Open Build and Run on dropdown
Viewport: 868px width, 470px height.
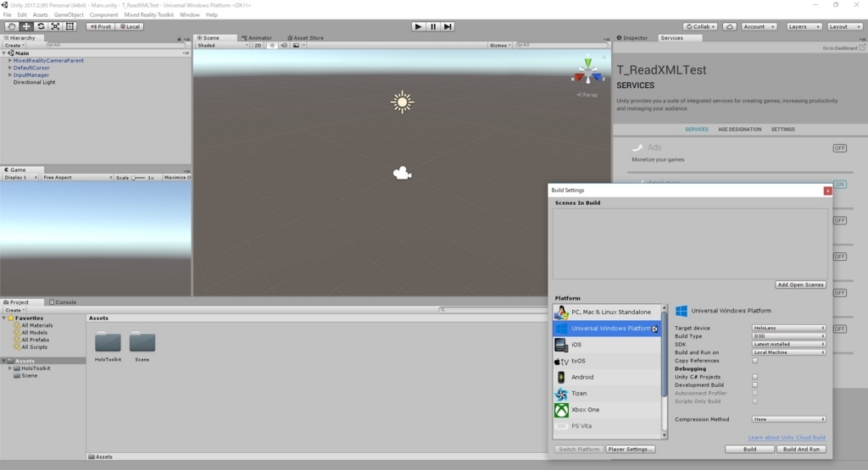pos(788,352)
